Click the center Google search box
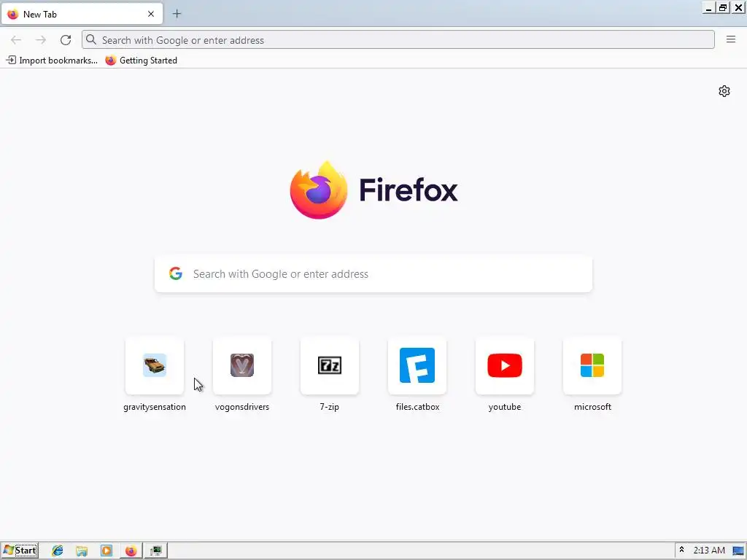 click(373, 274)
